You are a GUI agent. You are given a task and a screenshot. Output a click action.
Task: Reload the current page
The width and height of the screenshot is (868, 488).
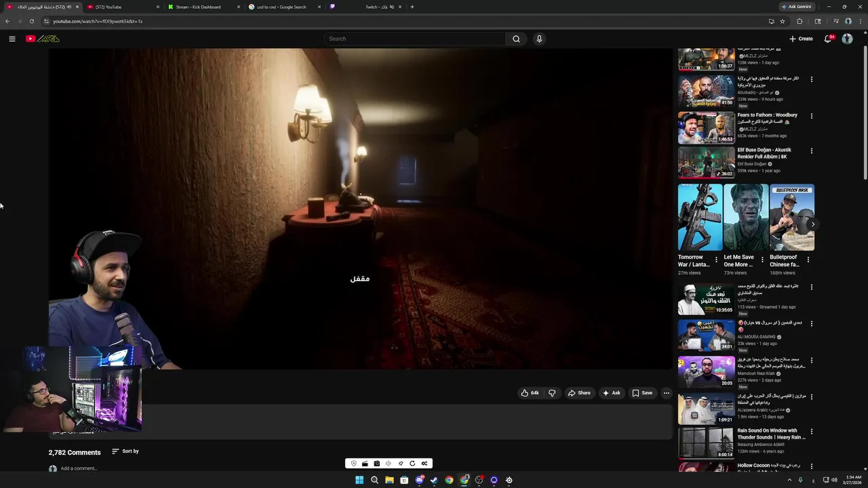(x=31, y=21)
